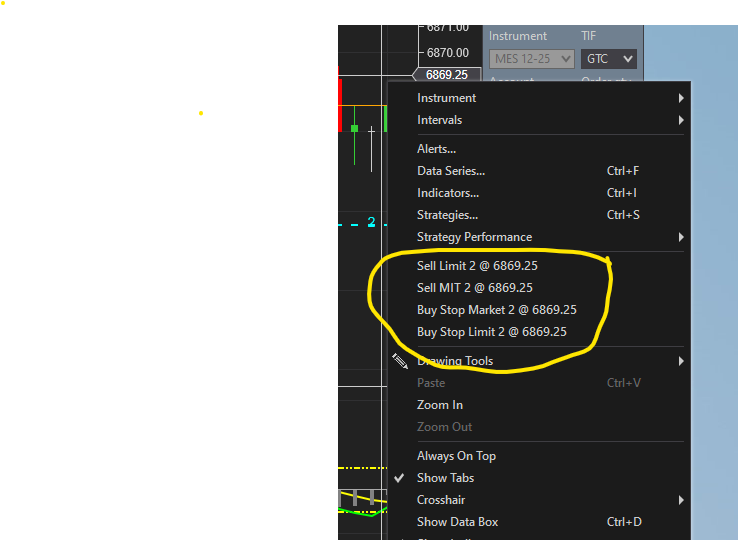Image resolution: width=738 pixels, height=540 pixels.
Task: Click the 6869.25 price marker on axis
Action: coord(446,75)
